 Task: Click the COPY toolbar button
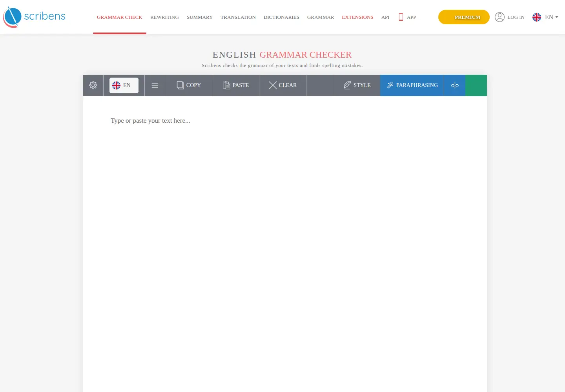[188, 85]
